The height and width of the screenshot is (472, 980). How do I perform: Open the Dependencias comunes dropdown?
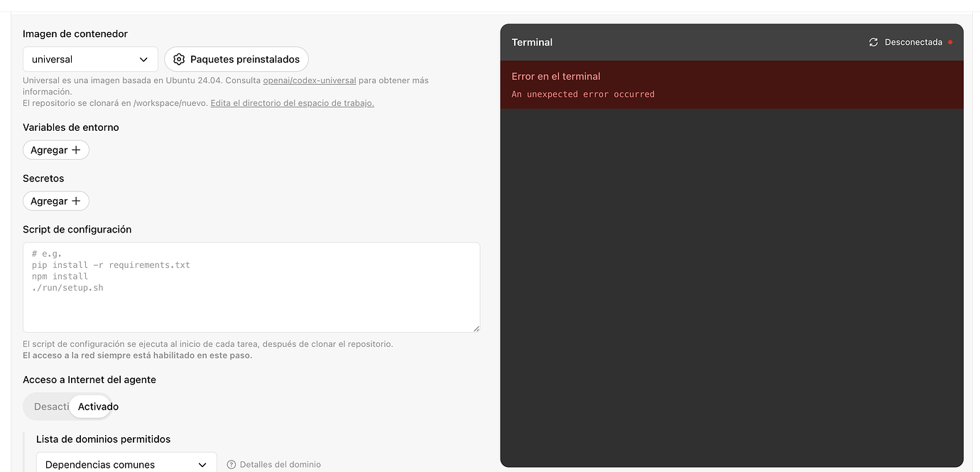click(x=126, y=463)
